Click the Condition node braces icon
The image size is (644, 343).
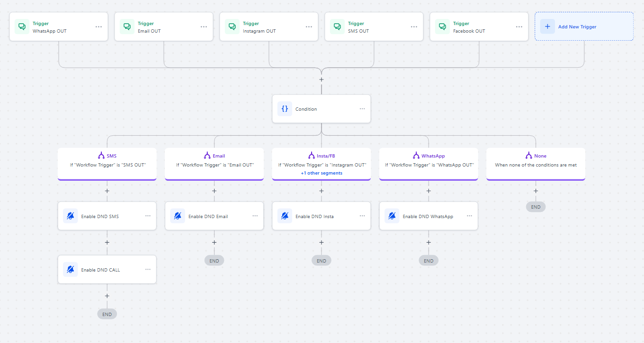click(285, 109)
